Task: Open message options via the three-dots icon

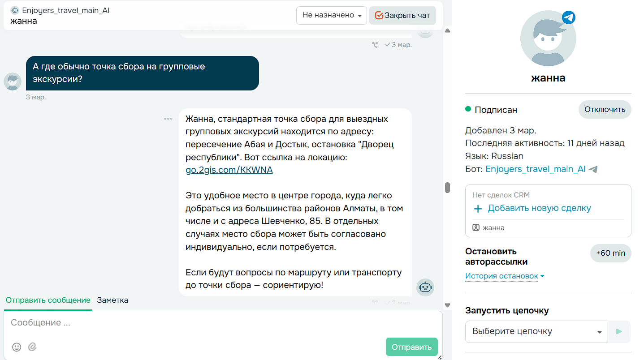Action: (x=168, y=118)
